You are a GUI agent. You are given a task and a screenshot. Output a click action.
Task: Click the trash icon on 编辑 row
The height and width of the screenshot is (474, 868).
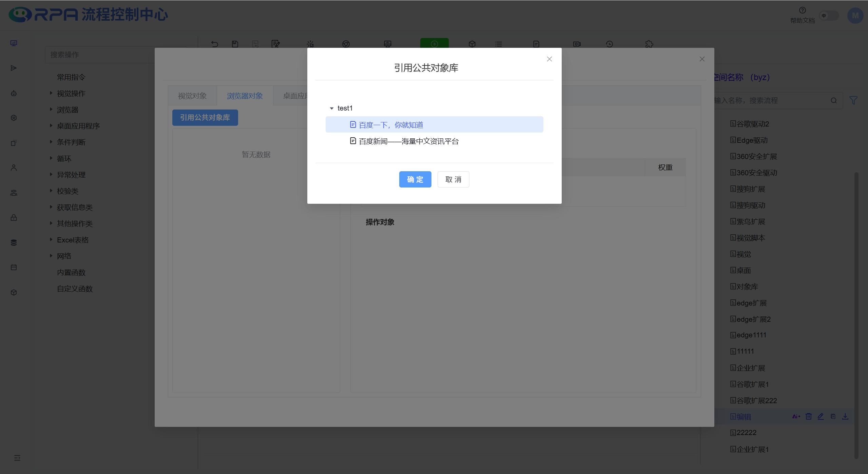[x=809, y=416]
